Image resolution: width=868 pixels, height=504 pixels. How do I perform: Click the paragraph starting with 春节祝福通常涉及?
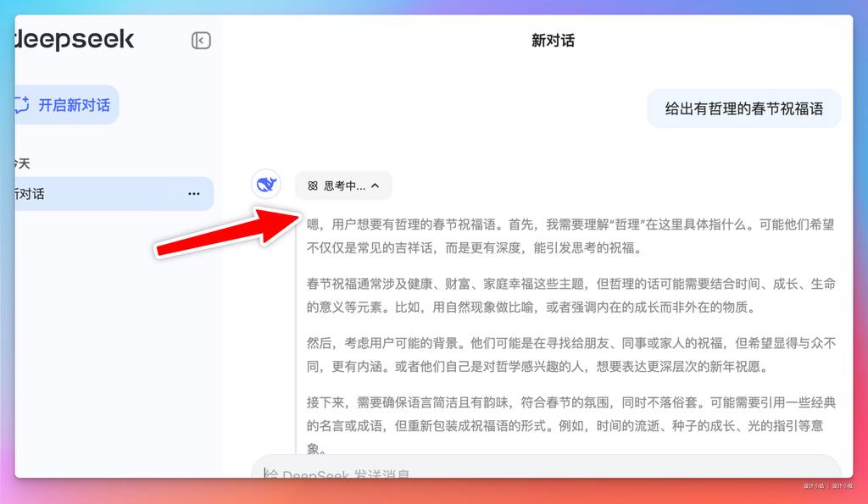[x=570, y=295]
